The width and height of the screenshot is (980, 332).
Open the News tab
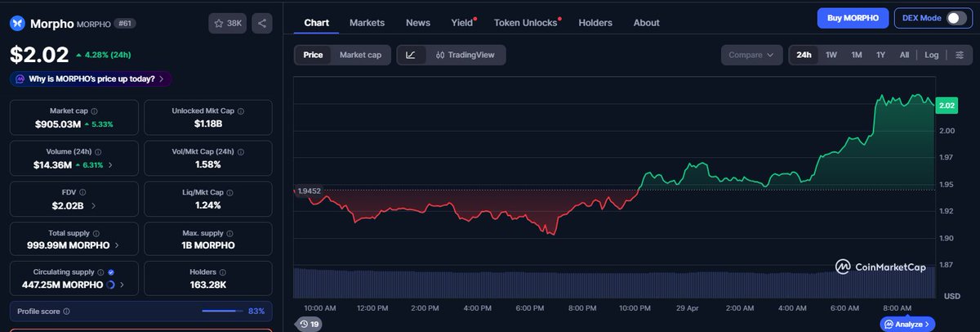point(418,22)
